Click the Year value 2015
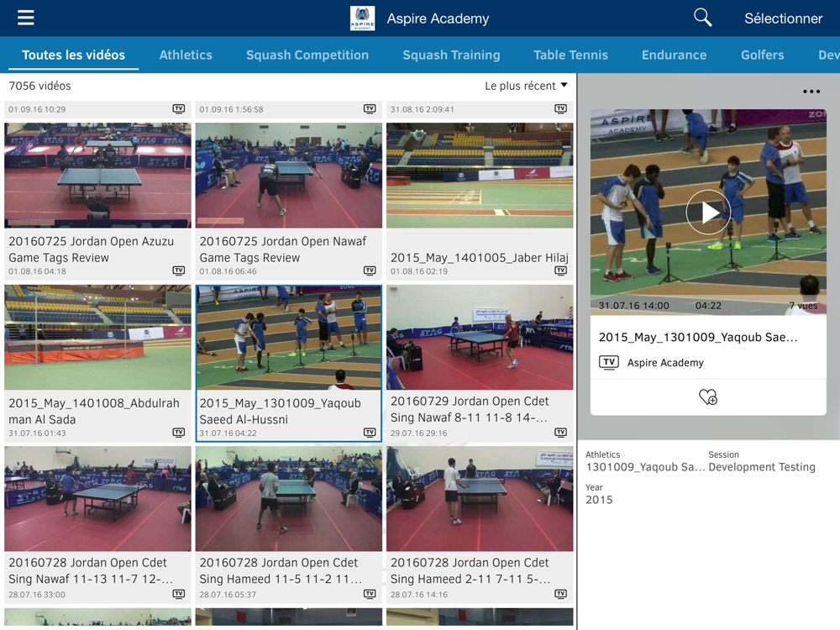Viewport: 840px width, 630px height. [x=599, y=500]
